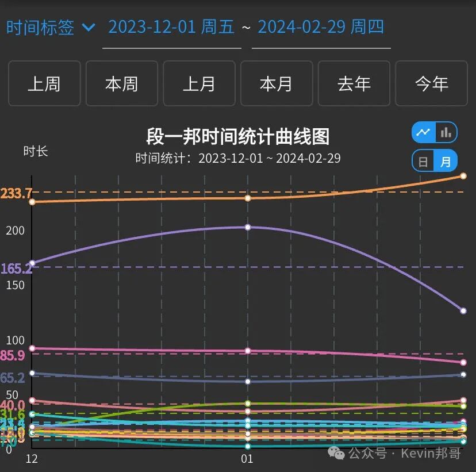The height and width of the screenshot is (472, 476).
Task: Select end date 2024-02-29 周四
Action: (x=321, y=27)
